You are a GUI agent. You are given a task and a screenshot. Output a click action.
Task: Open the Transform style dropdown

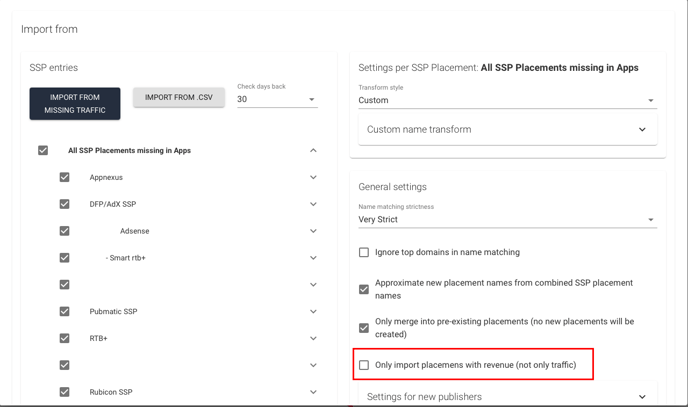click(x=508, y=100)
